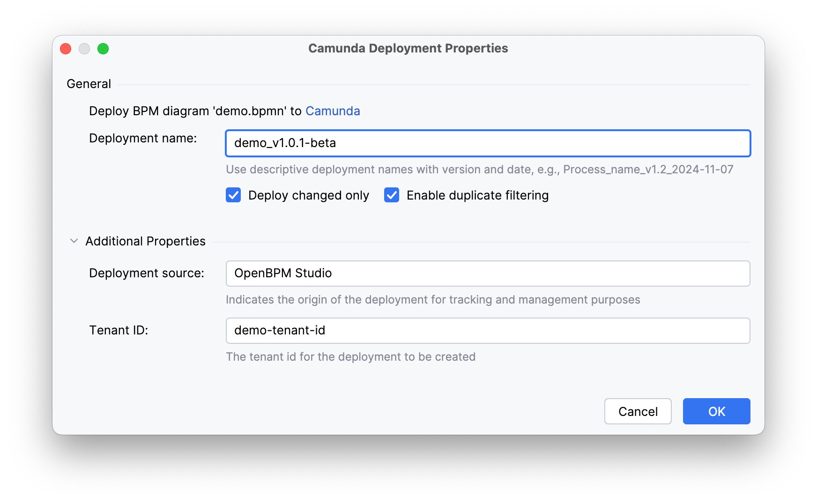Screen dimensions: 817x504
Task: Click inside the Tenant ID field
Action: point(487,330)
